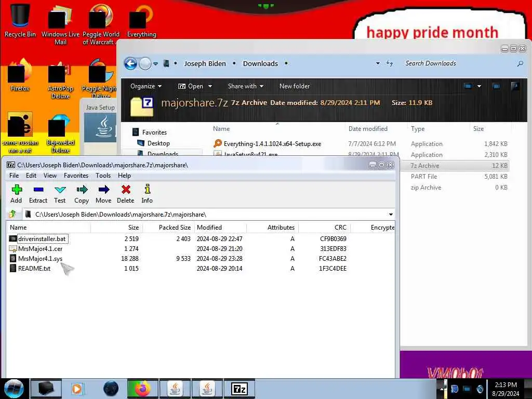
Task: Open Explorer recent locations dropdown arrow
Action: point(156,63)
